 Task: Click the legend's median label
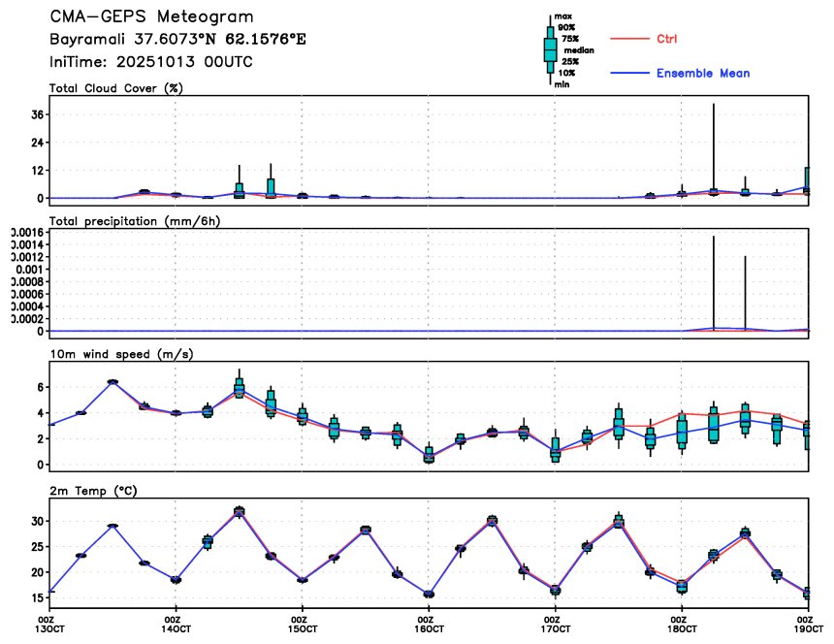tap(579, 50)
